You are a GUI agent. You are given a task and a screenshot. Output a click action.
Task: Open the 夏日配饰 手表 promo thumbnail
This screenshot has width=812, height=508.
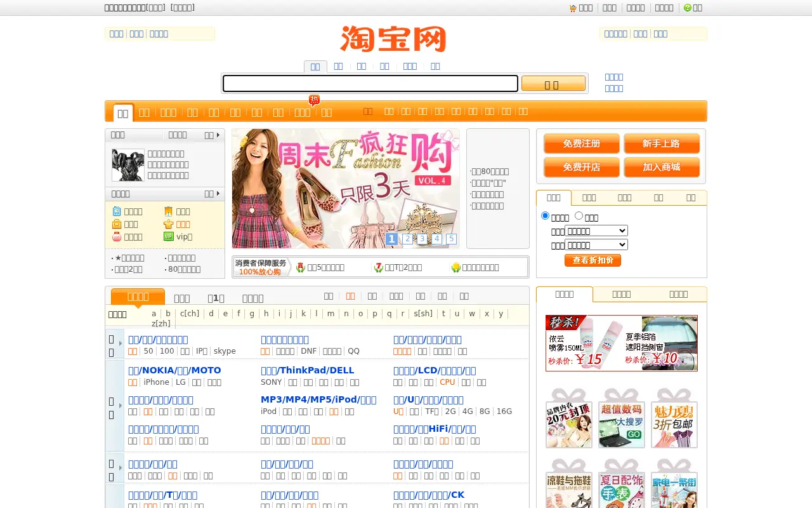tap(621, 484)
